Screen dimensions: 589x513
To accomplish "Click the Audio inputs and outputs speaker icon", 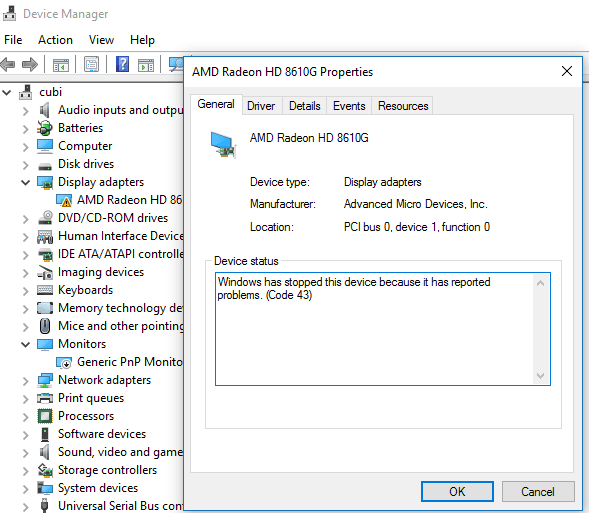I will pos(44,110).
